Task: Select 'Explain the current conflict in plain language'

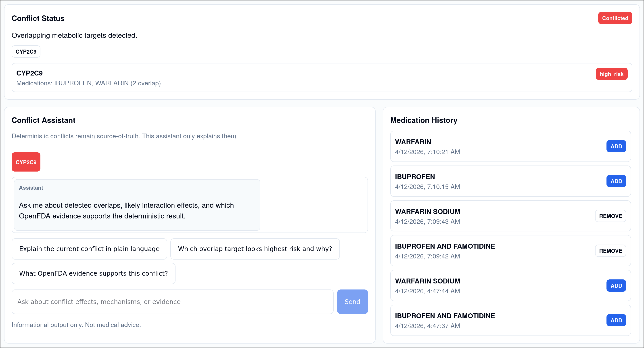Action: point(89,249)
